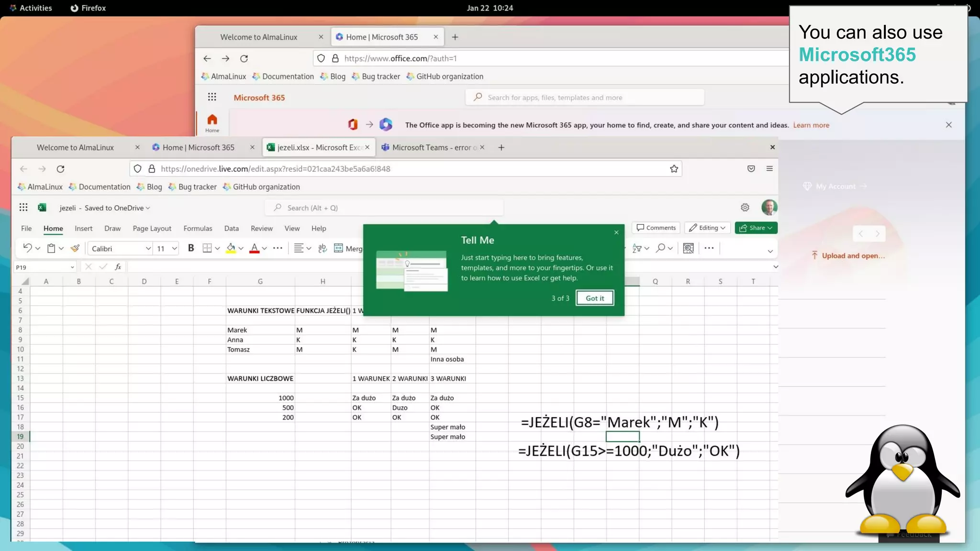Image resolution: width=980 pixels, height=551 pixels.
Task: Open more ribbon commands ellipsis
Action: pyautogui.click(x=709, y=248)
